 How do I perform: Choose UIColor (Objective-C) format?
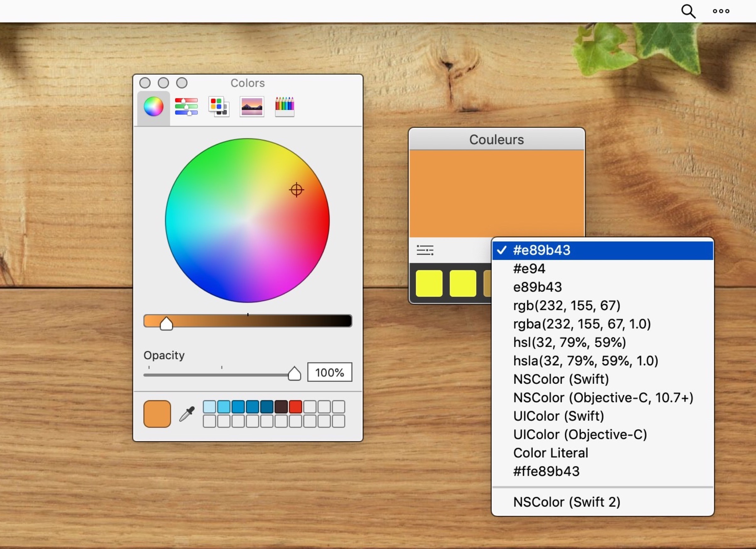click(580, 434)
